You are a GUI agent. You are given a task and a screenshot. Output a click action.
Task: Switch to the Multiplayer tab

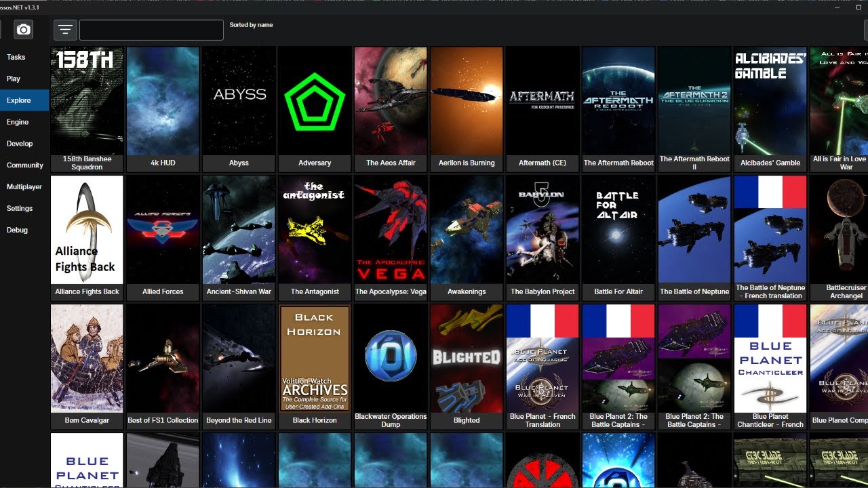[x=24, y=187]
